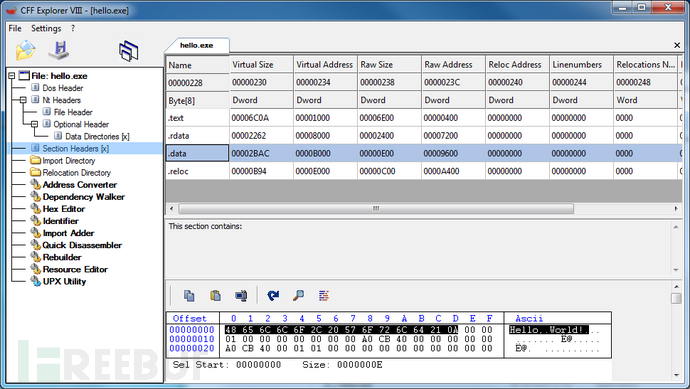Switch to the hello.exe tab
Image resolution: width=690 pixels, height=389 pixels.
pos(197,45)
